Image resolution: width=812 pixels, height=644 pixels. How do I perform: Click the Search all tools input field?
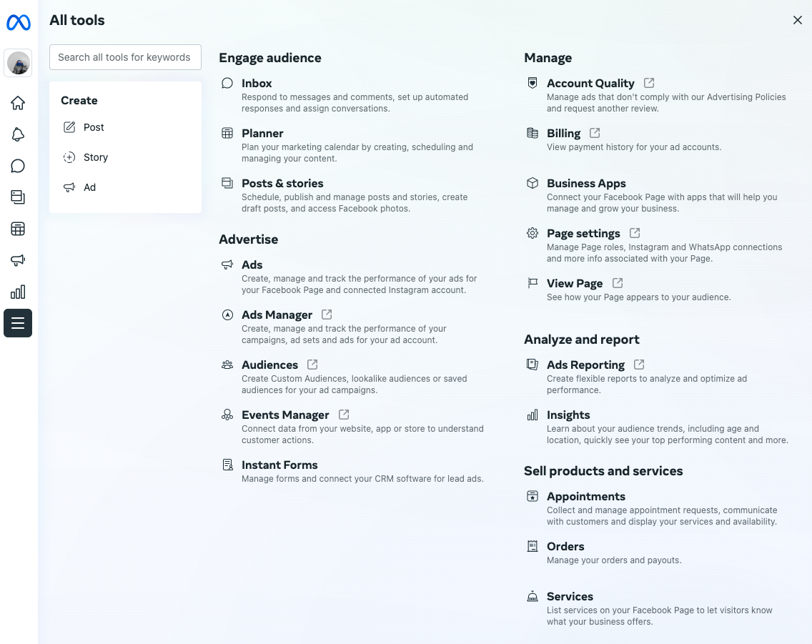[x=125, y=57]
